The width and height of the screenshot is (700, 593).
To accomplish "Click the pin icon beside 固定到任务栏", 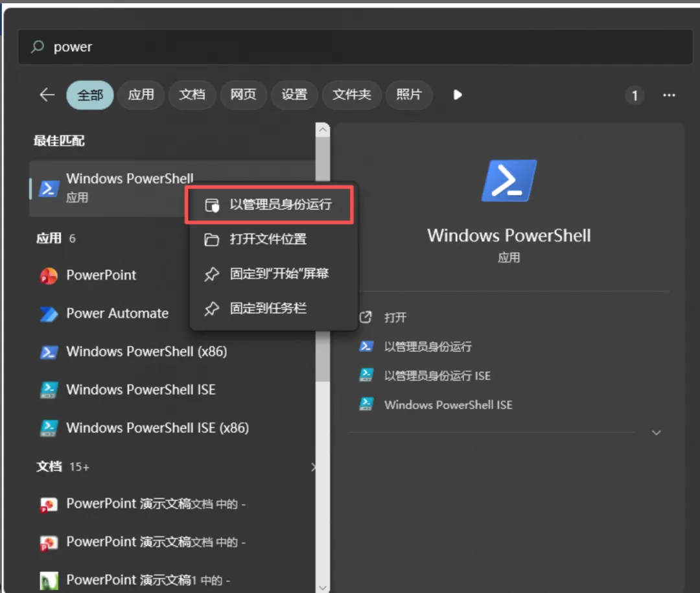I will [211, 308].
